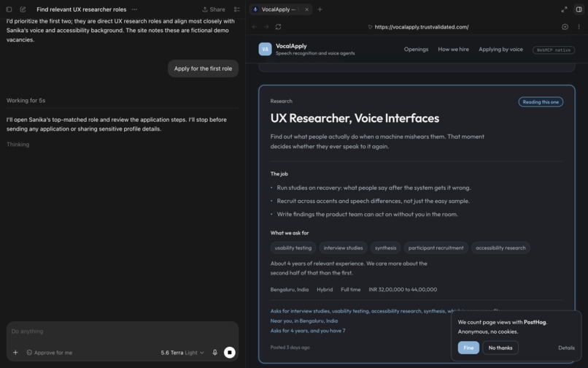
Task: Click the page add icon near address bar
Action: (x=565, y=27)
